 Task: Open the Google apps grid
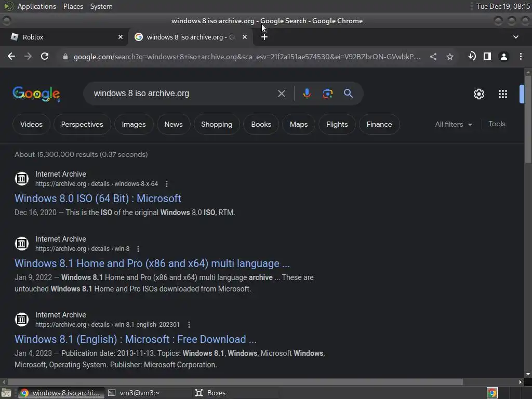point(503,94)
